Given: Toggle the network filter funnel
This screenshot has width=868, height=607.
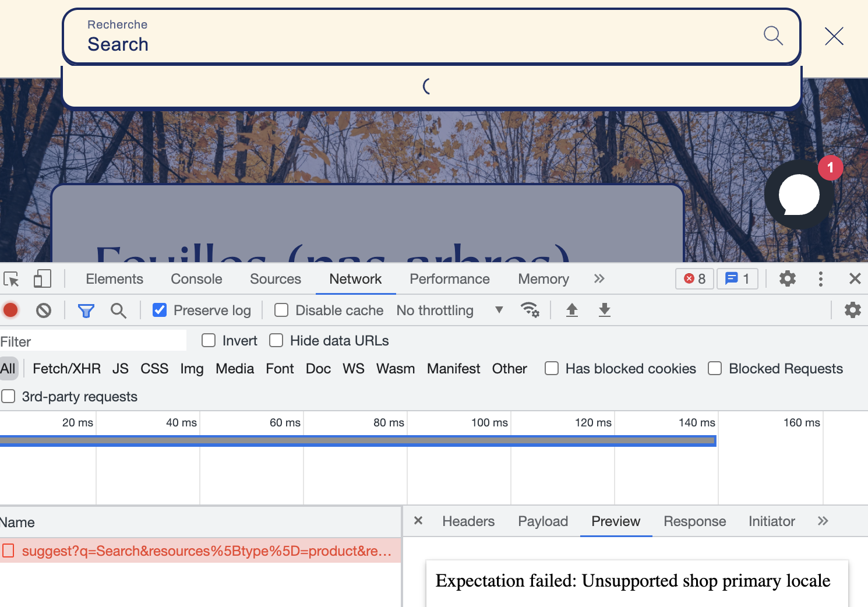Looking at the screenshot, I should (86, 311).
